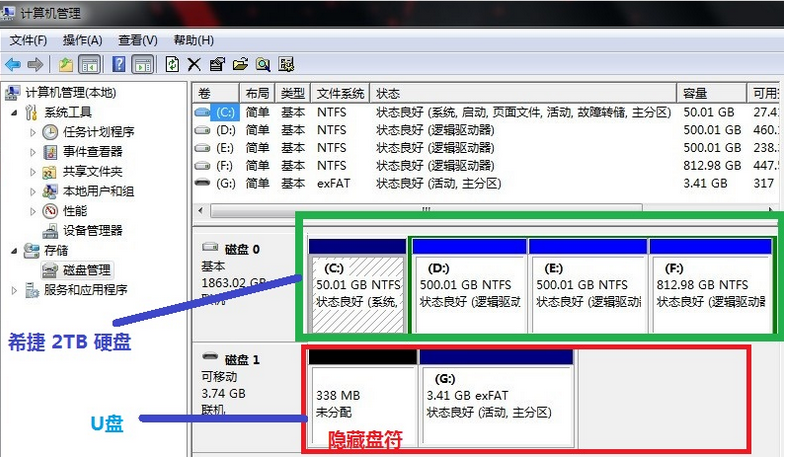
Task: Select 设备管理器 tree item
Action: click(92, 230)
